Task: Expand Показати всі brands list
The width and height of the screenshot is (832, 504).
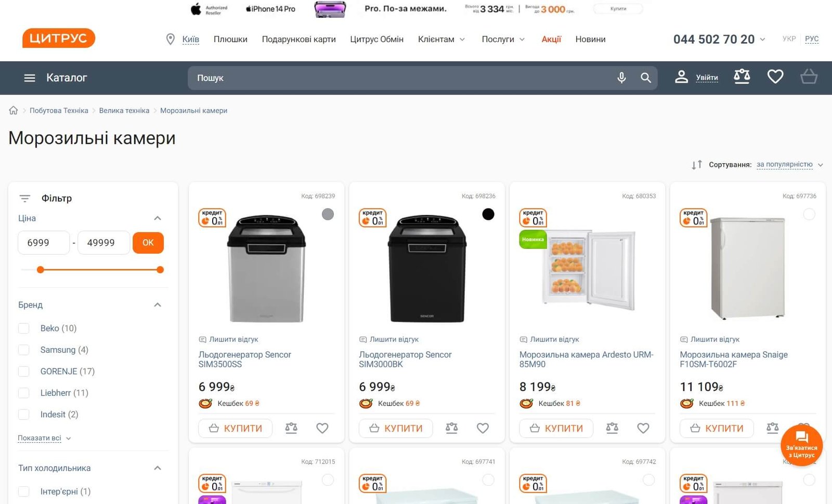Action: coord(44,438)
